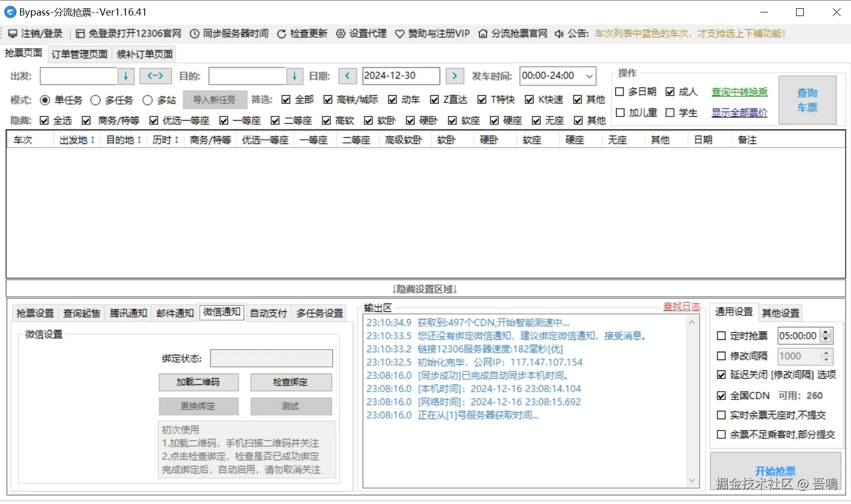Open the 查询中转换乘 link
This screenshot has width=851, height=504.
[x=740, y=92]
